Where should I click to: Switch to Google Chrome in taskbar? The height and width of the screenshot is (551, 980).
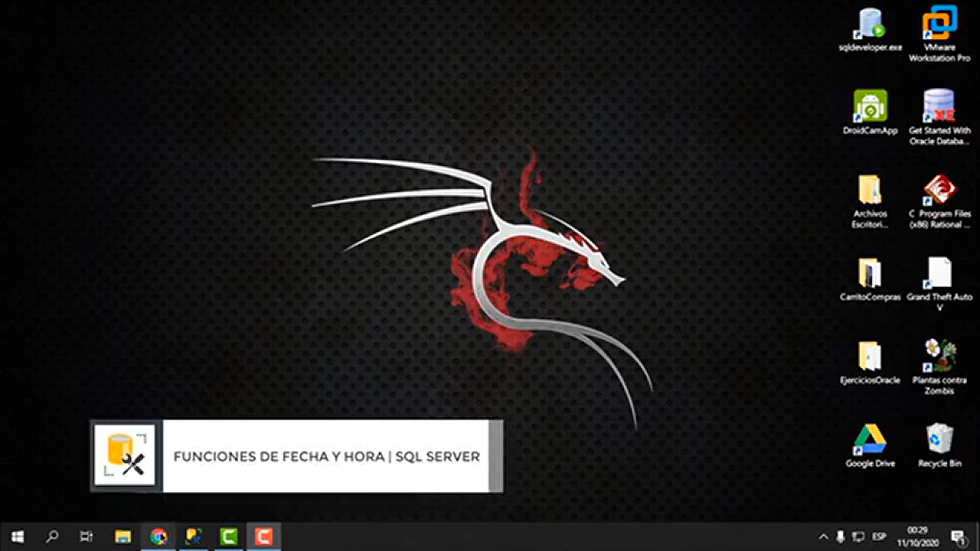pos(158,537)
